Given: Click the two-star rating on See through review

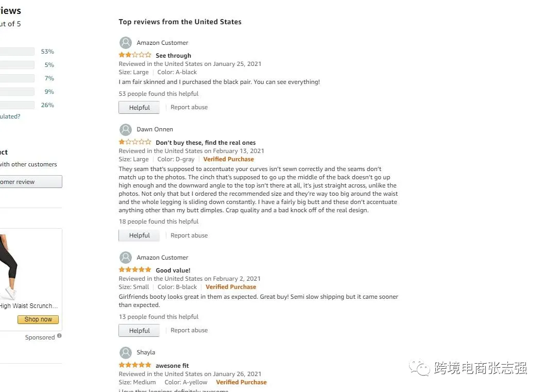Looking at the screenshot, I should tap(135, 55).
